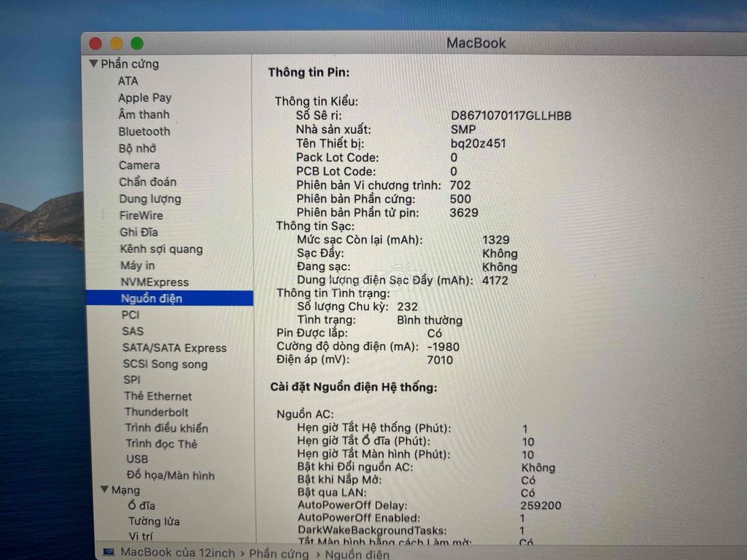Select Đồ họa/Màn hình entry
747x560 pixels.
[170, 475]
